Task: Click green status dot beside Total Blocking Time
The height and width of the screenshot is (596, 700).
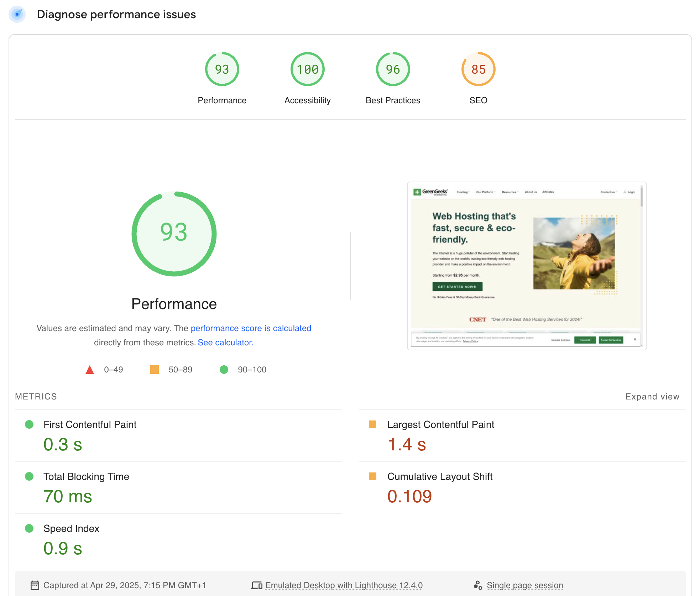Action: [29, 476]
